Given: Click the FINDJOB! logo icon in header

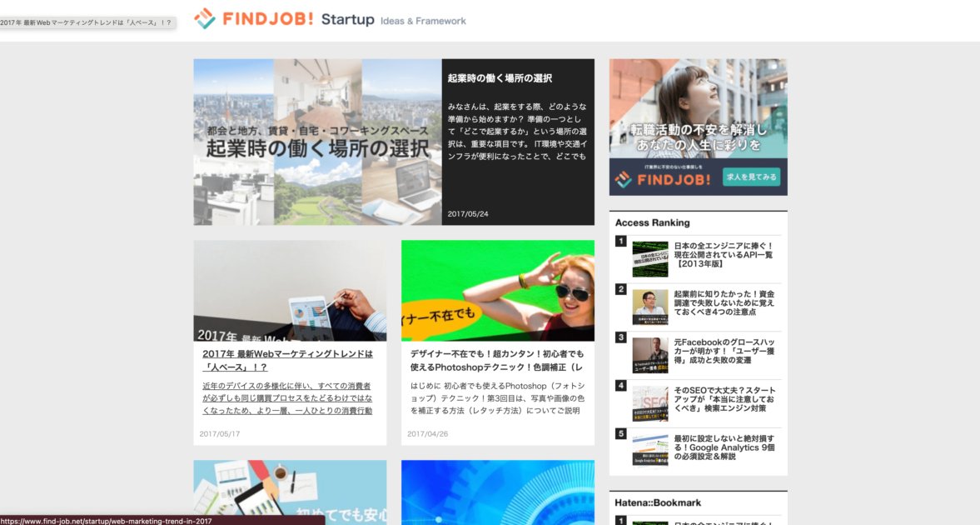Looking at the screenshot, I should [x=204, y=19].
